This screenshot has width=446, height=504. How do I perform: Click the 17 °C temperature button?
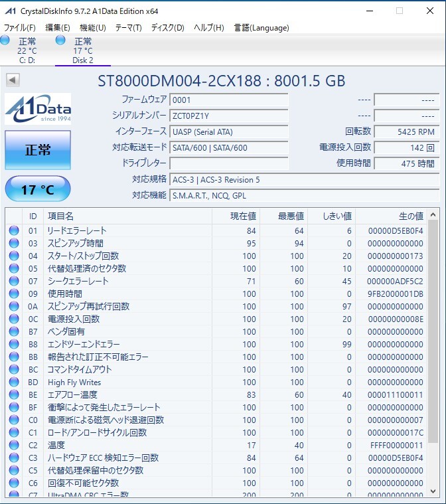(x=38, y=189)
